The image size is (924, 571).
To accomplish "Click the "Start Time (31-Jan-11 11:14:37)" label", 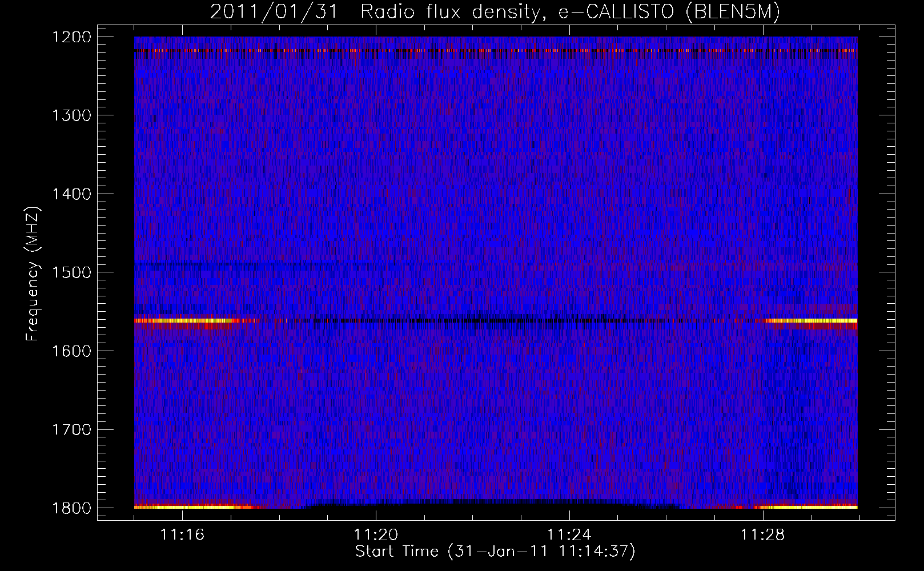I will (x=495, y=552).
